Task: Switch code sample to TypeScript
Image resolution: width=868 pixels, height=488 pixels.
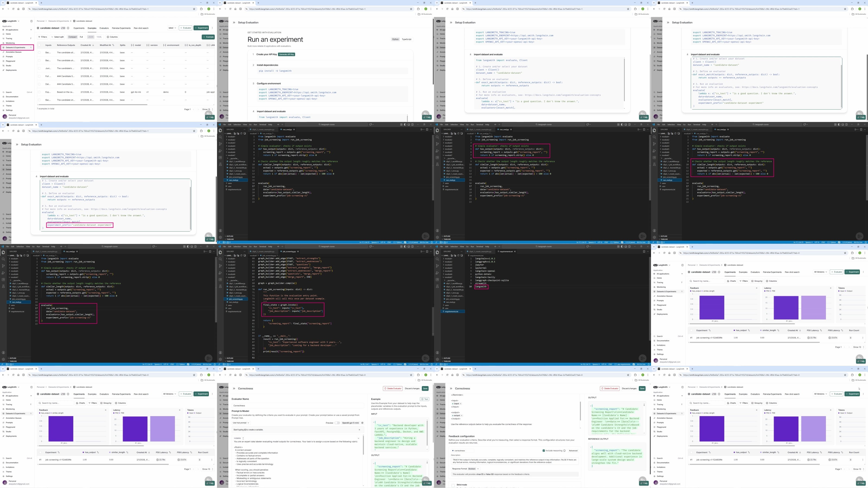Action: (406, 39)
